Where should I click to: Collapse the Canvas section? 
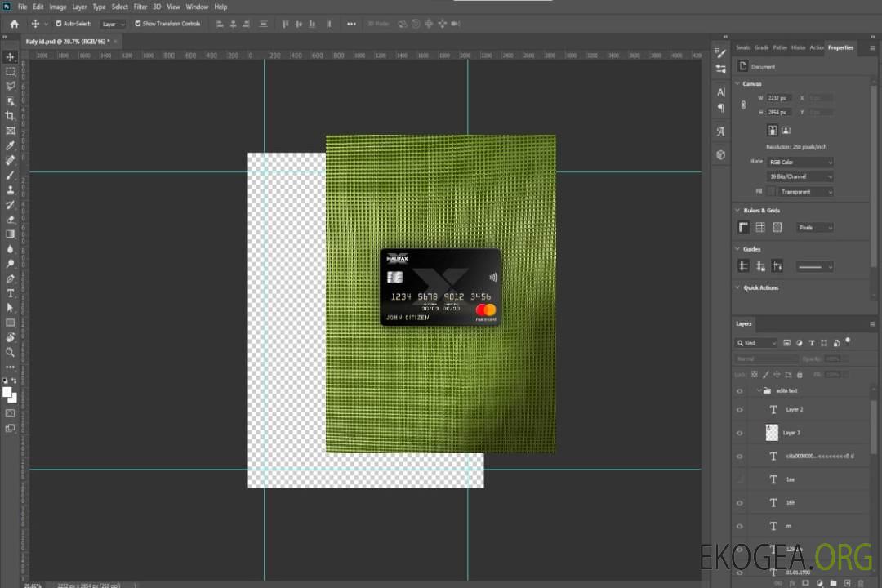click(x=737, y=83)
